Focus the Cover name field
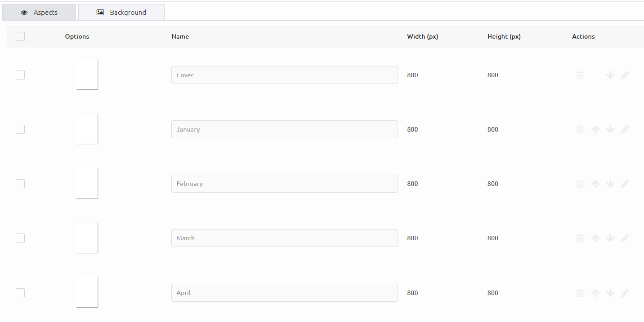 pyautogui.click(x=285, y=75)
